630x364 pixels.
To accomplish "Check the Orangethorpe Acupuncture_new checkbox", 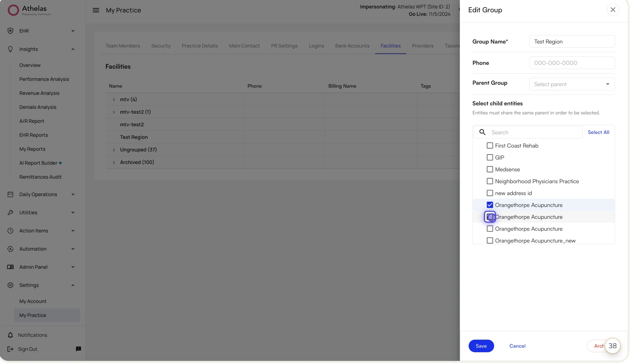I will pos(490,241).
